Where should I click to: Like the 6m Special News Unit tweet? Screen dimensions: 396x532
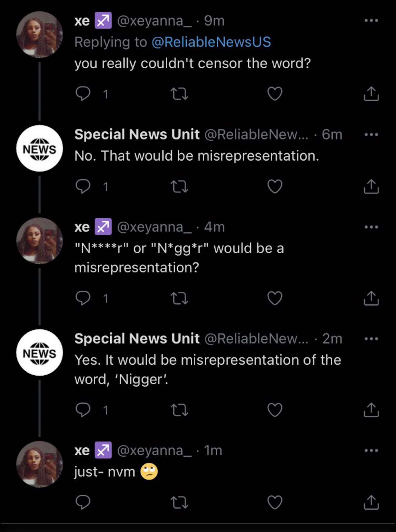275,187
